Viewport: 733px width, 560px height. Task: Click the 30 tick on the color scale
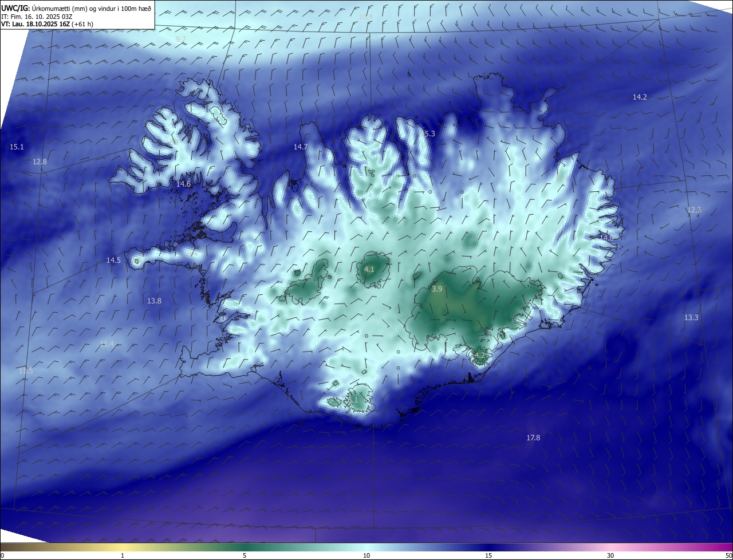[610, 555]
